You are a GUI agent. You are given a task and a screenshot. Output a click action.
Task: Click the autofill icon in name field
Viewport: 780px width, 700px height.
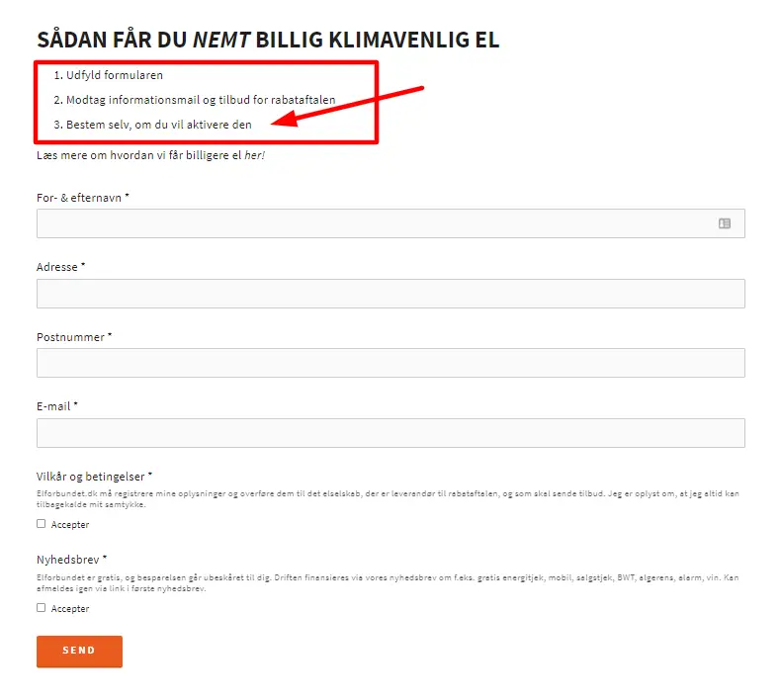click(725, 223)
